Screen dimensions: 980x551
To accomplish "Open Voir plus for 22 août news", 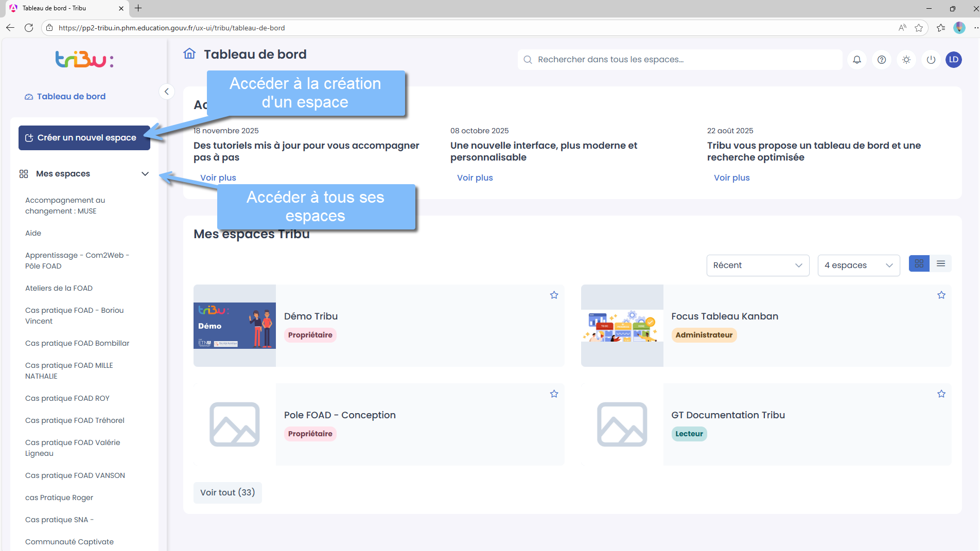I will click(x=732, y=178).
